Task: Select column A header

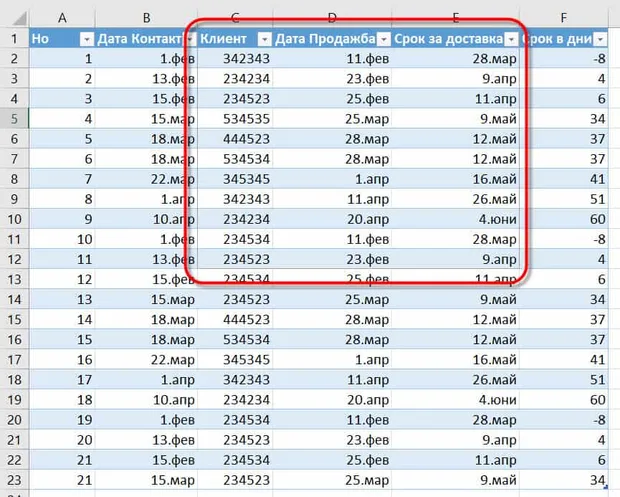Action: (62, 18)
